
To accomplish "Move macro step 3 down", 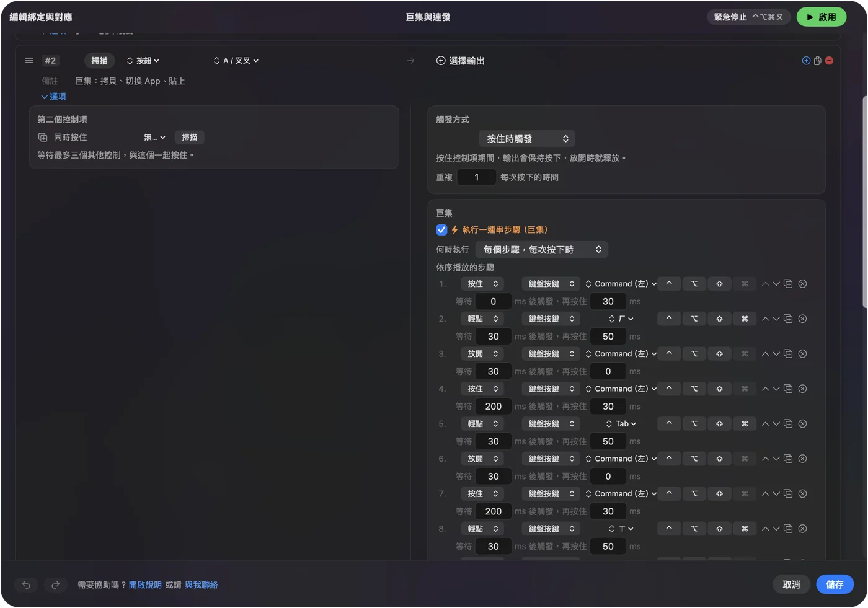I will [776, 354].
